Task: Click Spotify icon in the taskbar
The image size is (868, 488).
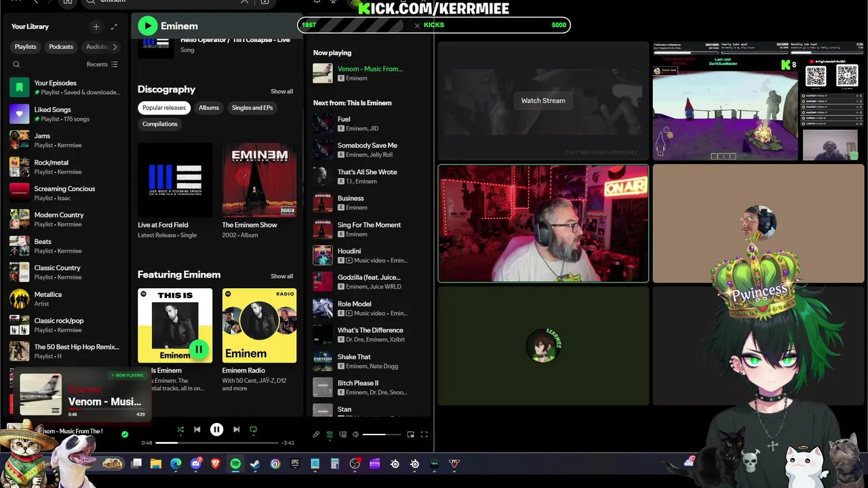Action: [235, 464]
